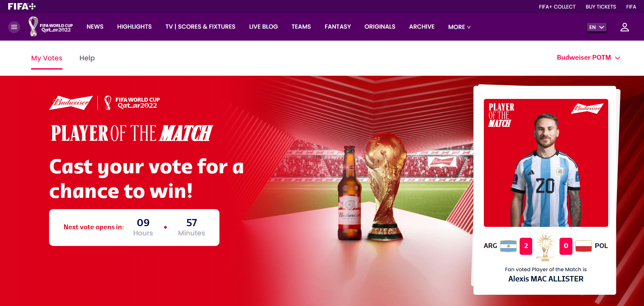
Task: Open the Budweiser POTM dropdown
Action: click(x=588, y=58)
